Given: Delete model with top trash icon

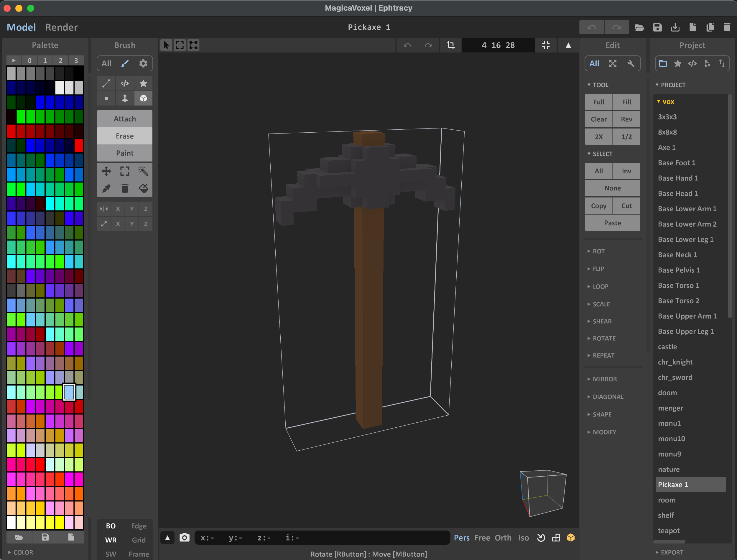Looking at the screenshot, I should point(727,27).
